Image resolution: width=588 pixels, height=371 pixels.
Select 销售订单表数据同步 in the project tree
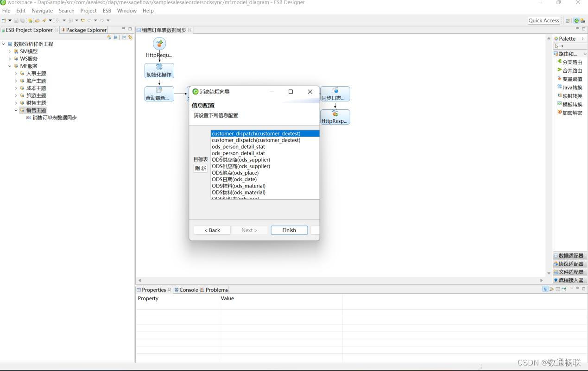coord(55,118)
